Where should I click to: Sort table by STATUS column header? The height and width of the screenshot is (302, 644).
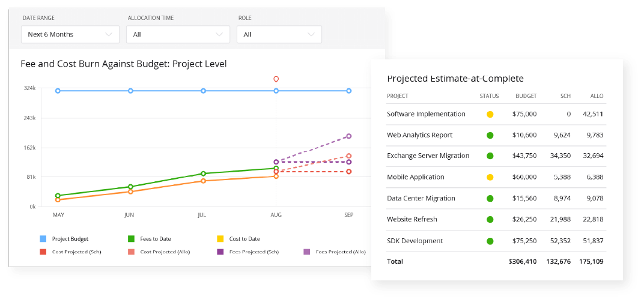point(489,96)
